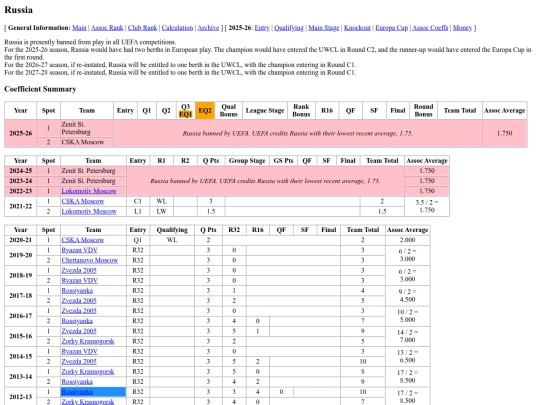The image size is (540, 405).
Task: Open CSKA Moscow link in 2020-21 row
Action: click(83, 240)
